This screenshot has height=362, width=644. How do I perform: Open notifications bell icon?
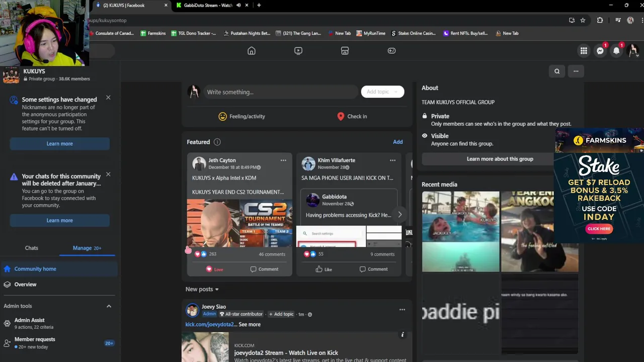(616, 51)
